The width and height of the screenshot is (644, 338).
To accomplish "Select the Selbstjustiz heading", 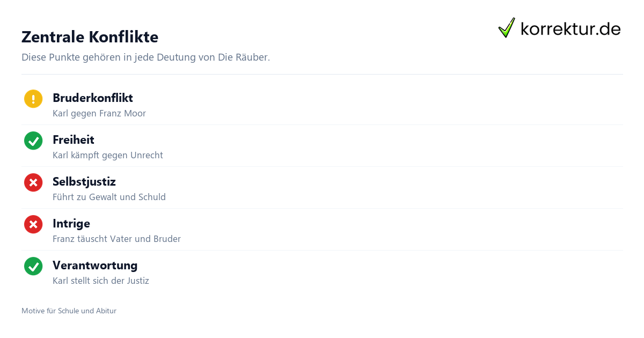I will coord(84,181).
